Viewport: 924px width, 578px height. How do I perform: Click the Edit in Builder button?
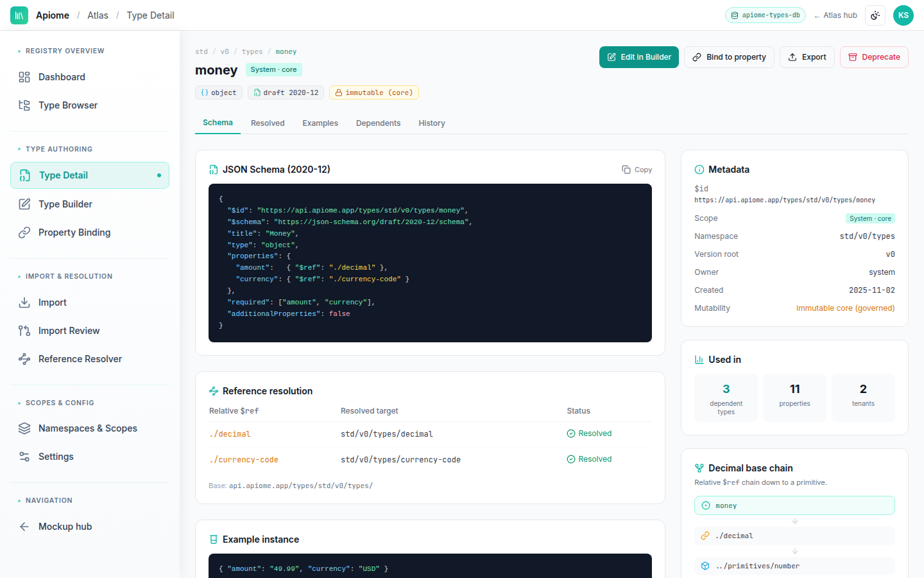point(639,57)
